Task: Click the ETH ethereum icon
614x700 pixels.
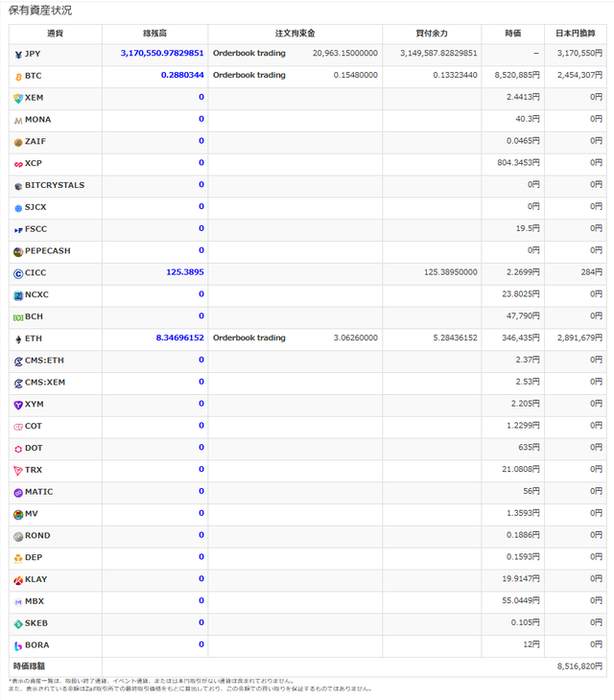Action: coord(18,339)
